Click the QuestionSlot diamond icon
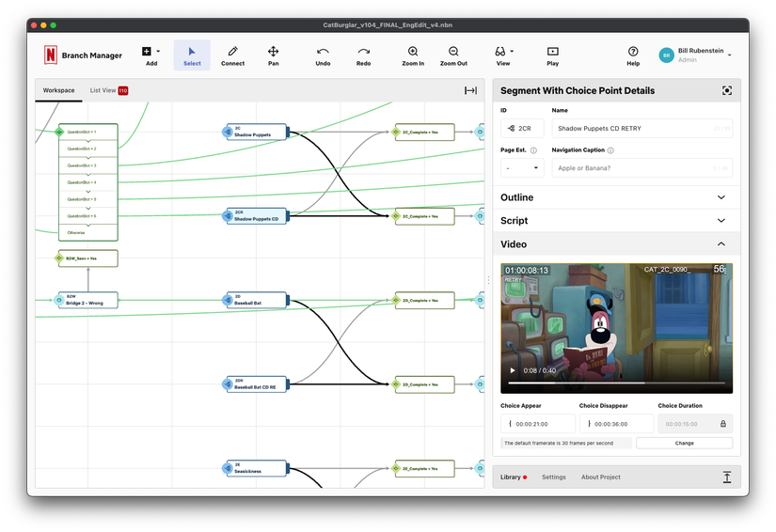This screenshot has height=532, width=776. click(x=59, y=132)
